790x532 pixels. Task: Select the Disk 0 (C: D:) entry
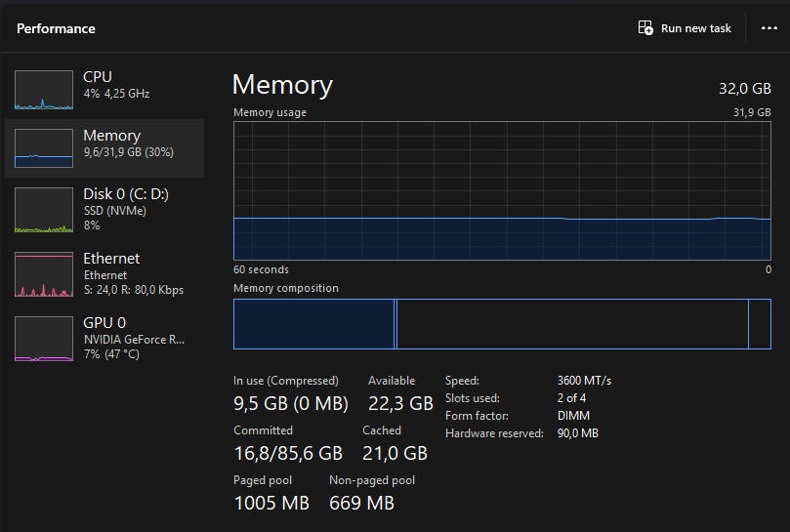click(x=126, y=194)
